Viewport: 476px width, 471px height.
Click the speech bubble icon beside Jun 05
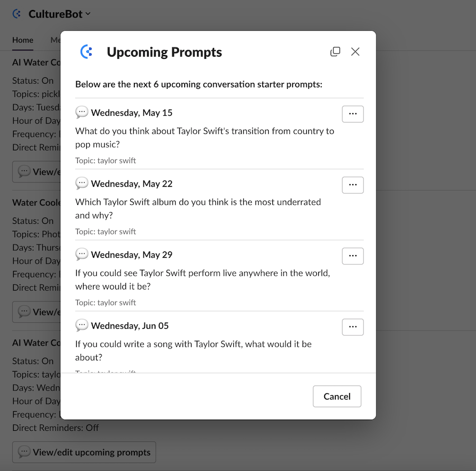point(81,325)
